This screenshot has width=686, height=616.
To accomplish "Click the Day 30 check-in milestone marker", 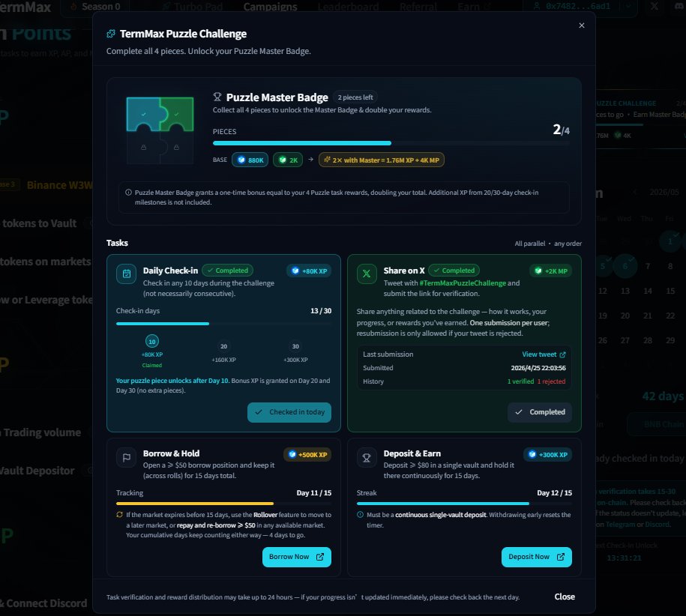I will [295, 346].
